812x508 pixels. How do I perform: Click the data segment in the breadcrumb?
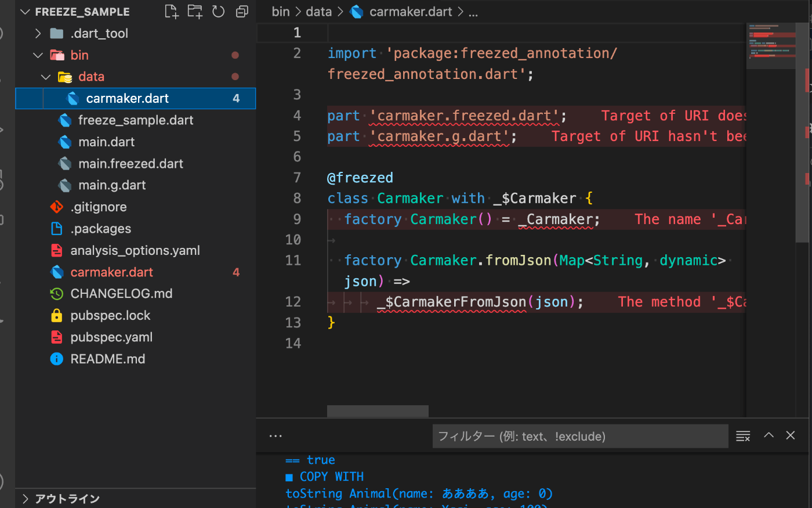click(x=319, y=12)
